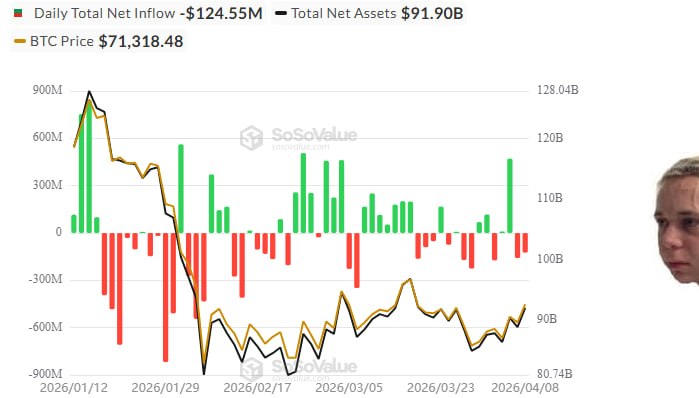Click the 2026/03/05 date label

(349, 388)
